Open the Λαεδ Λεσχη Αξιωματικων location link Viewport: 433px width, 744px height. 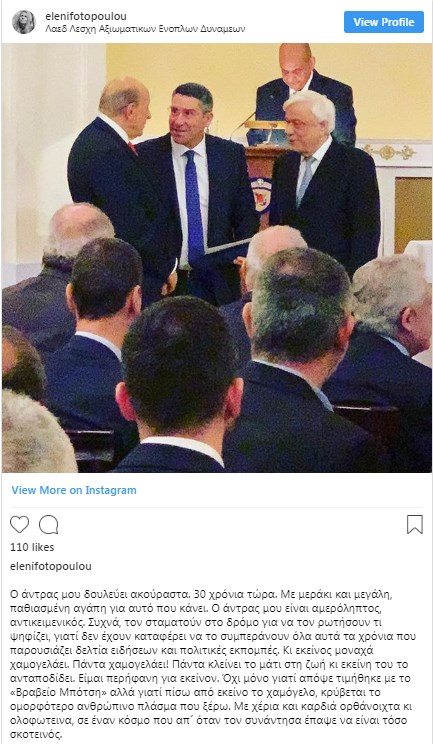[x=145, y=28]
